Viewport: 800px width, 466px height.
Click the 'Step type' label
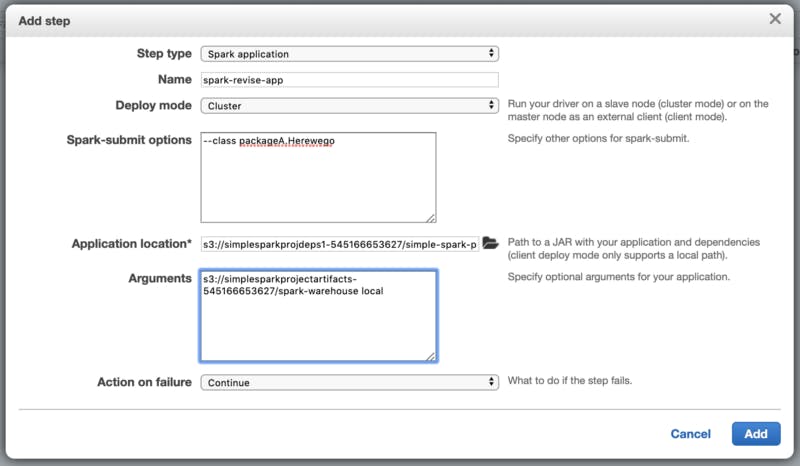[x=164, y=54]
